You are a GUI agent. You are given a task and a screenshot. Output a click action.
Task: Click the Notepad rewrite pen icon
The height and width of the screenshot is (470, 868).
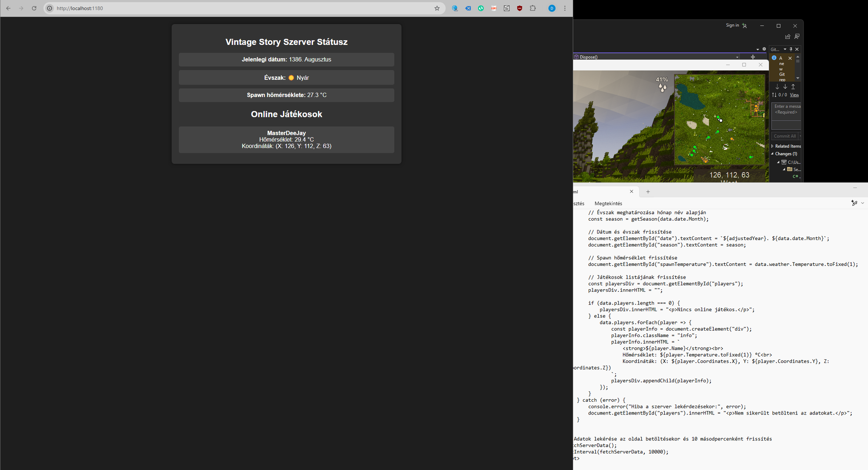[854, 203]
